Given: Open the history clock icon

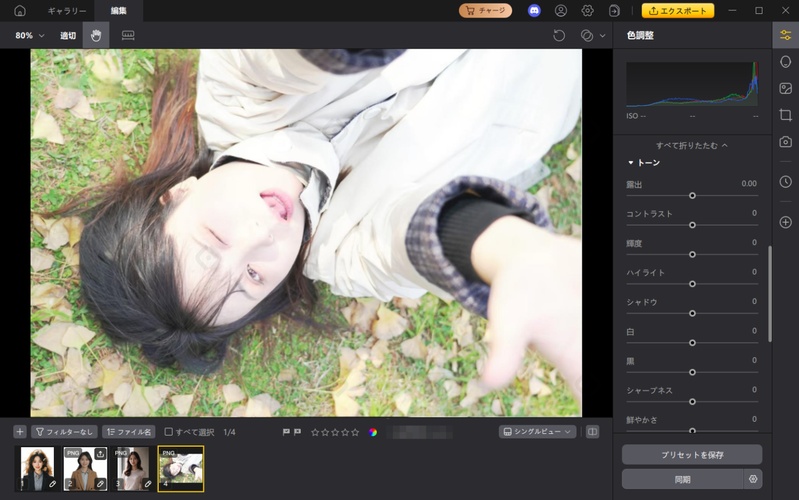Looking at the screenshot, I should [x=785, y=181].
